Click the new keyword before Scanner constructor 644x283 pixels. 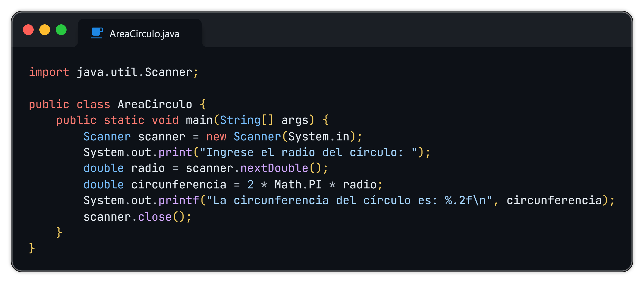pos(216,137)
